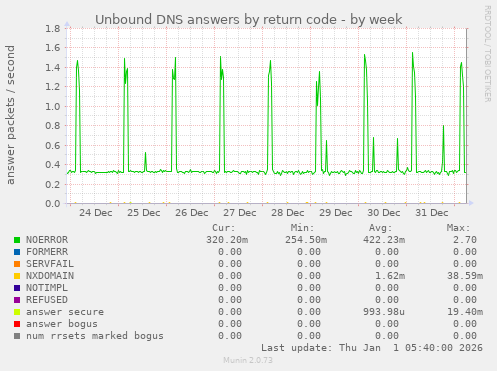Click the '27 Dec' date label
497x371 pixels.
click(240, 213)
